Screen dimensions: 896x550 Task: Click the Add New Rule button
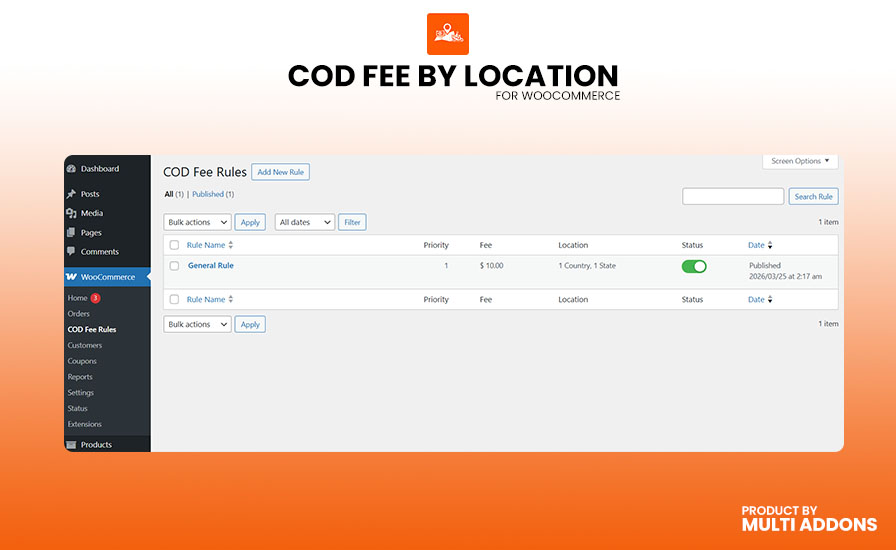pyautogui.click(x=281, y=172)
